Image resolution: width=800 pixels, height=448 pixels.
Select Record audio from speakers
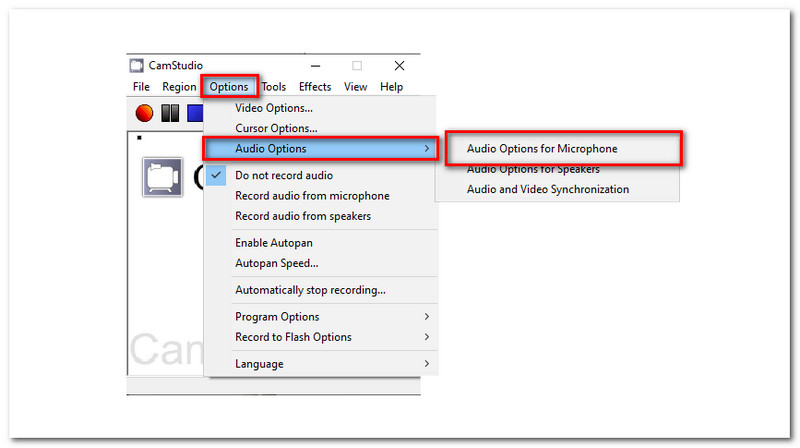[x=320, y=216]
